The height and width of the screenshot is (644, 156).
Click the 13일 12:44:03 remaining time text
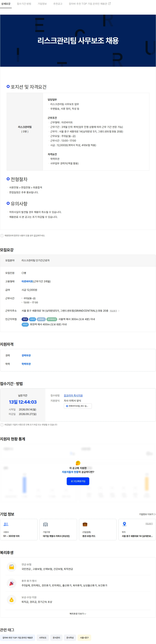pyautogui.click(x=23, y=402)
